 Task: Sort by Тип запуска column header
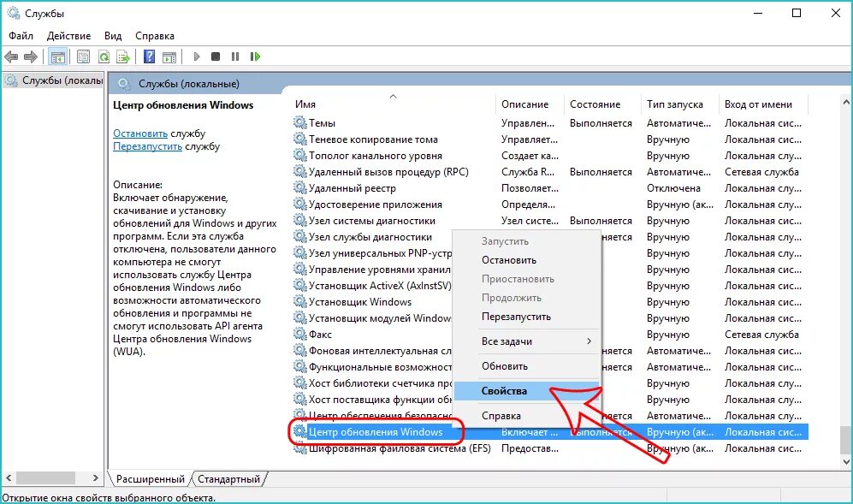coord(679,104)
